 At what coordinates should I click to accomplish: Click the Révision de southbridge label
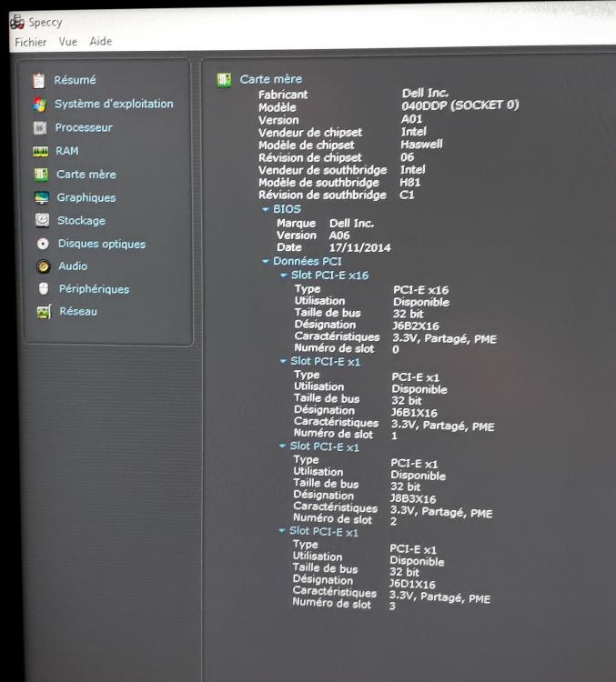click(322, 195)
